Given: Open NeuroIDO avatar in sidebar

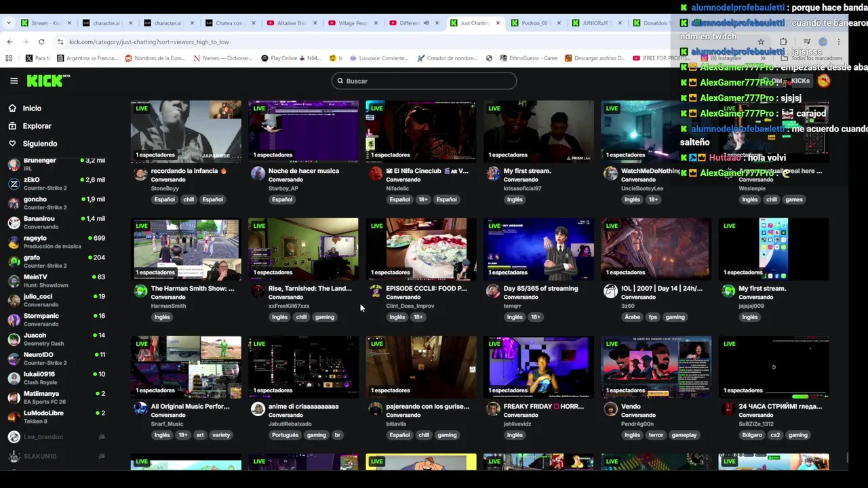Looking at the screenshot, I should pyautogui.click(x=14, y=359).
